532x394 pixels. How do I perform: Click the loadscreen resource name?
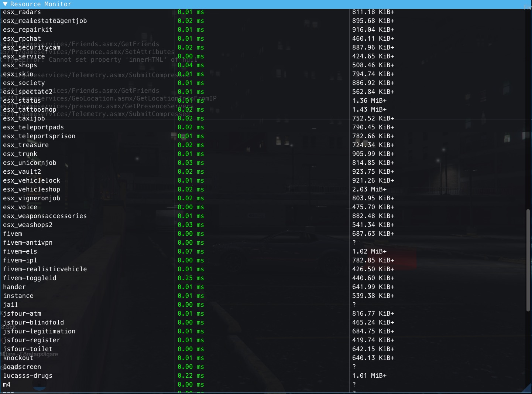click(x=22, y=367)
